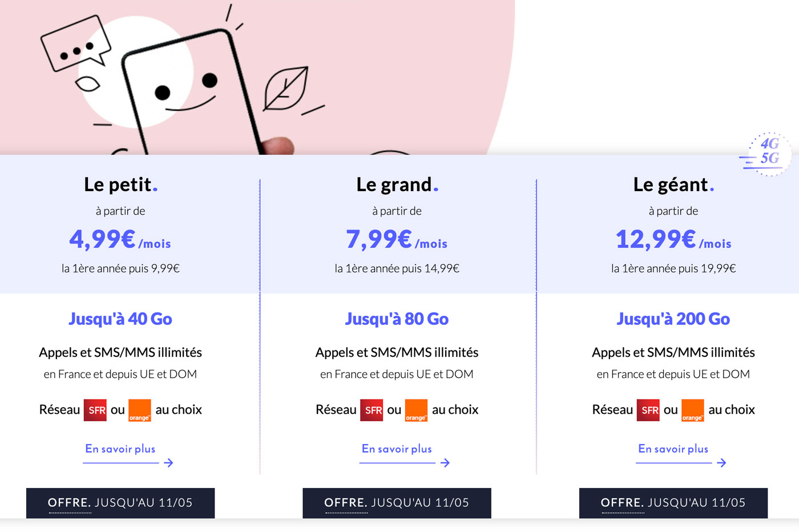Image resolution: width=799 pixels, height=532 pixels.
Task: Click the 7,99€ /mois price
Action: 397,239
